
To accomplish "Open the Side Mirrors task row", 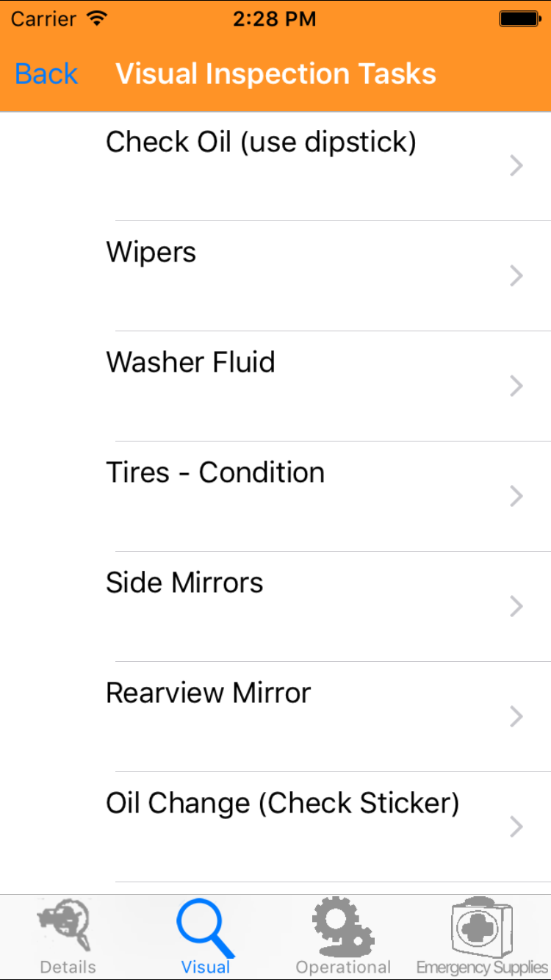I will click(184, 583).
